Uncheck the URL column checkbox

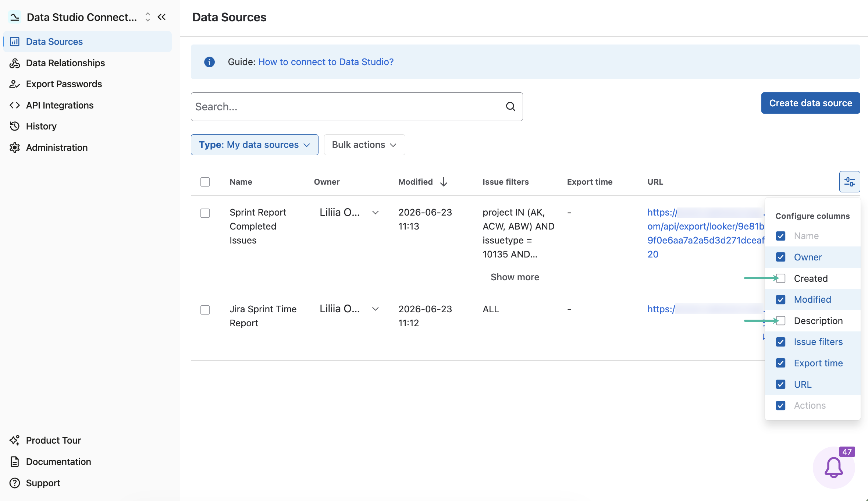781,384
